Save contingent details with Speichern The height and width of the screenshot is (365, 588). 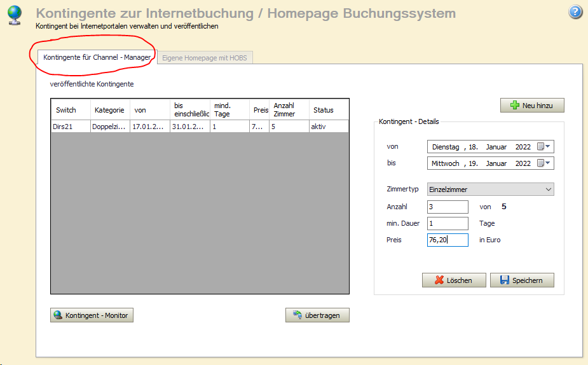tap(522, 280)
